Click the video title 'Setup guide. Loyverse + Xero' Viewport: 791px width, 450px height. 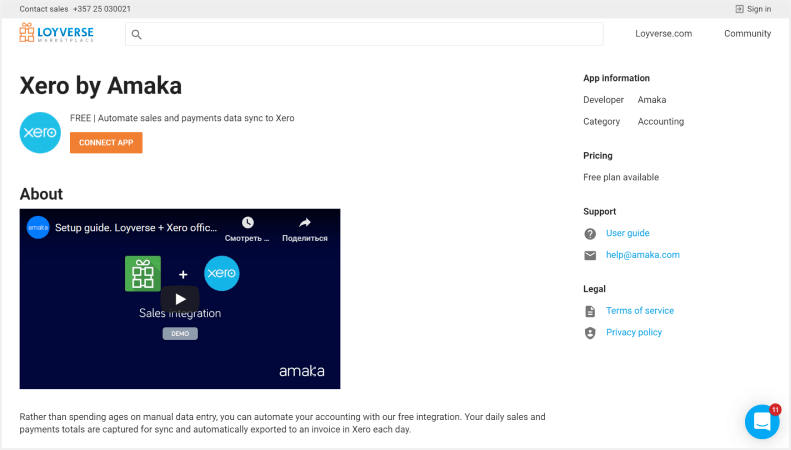(136, 228)
